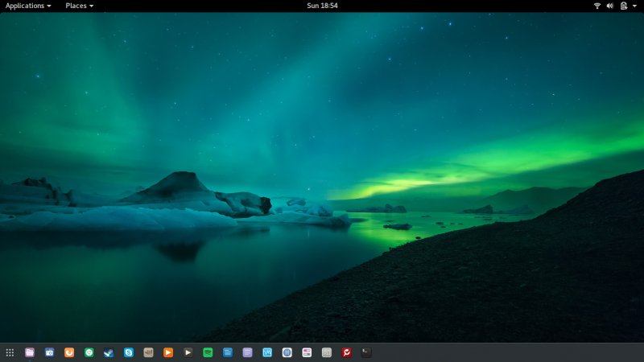Open the purple notes app icon
This screenshot has width=644, height=362.
pyautogui.click(x=247, y=352)
